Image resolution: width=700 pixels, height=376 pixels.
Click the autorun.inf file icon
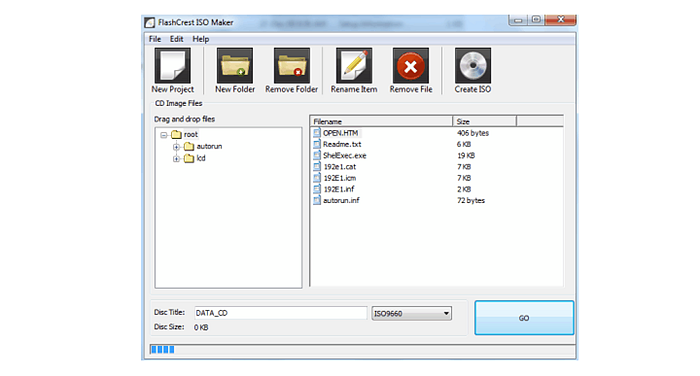click(317, 200)
